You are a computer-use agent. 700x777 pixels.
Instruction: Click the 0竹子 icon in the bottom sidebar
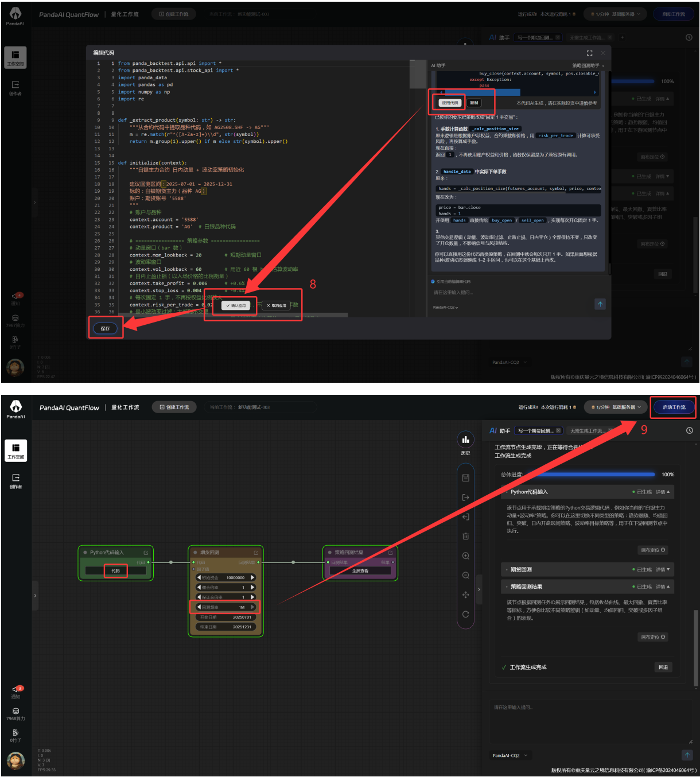pyautogui.click(x=15, y=732)
